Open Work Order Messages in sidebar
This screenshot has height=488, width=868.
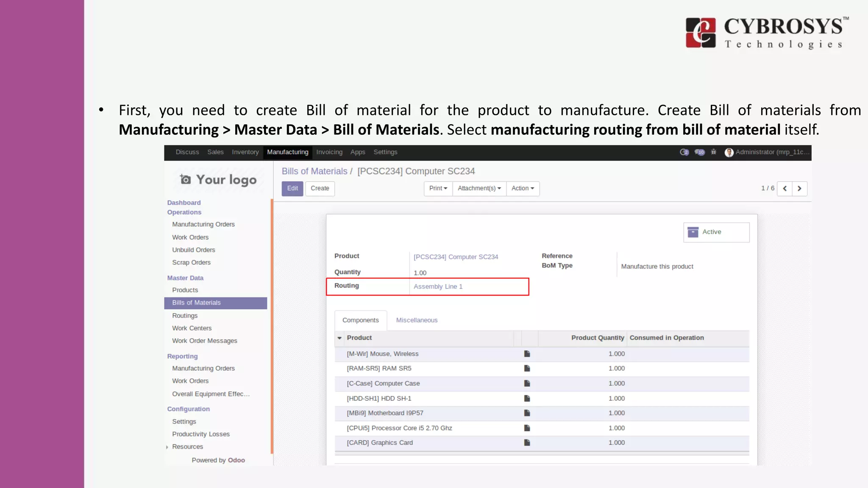205,341
